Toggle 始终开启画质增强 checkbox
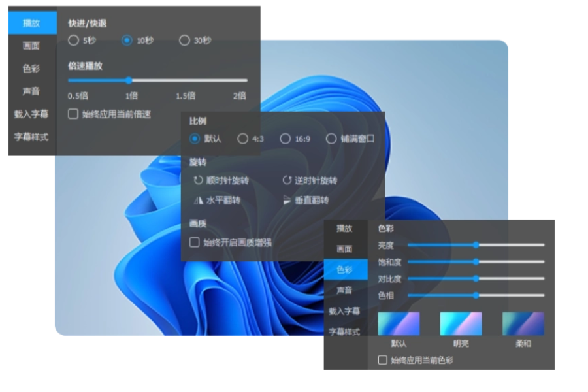The width and height of the screenshot is (588, 392). tap(195, 242)
